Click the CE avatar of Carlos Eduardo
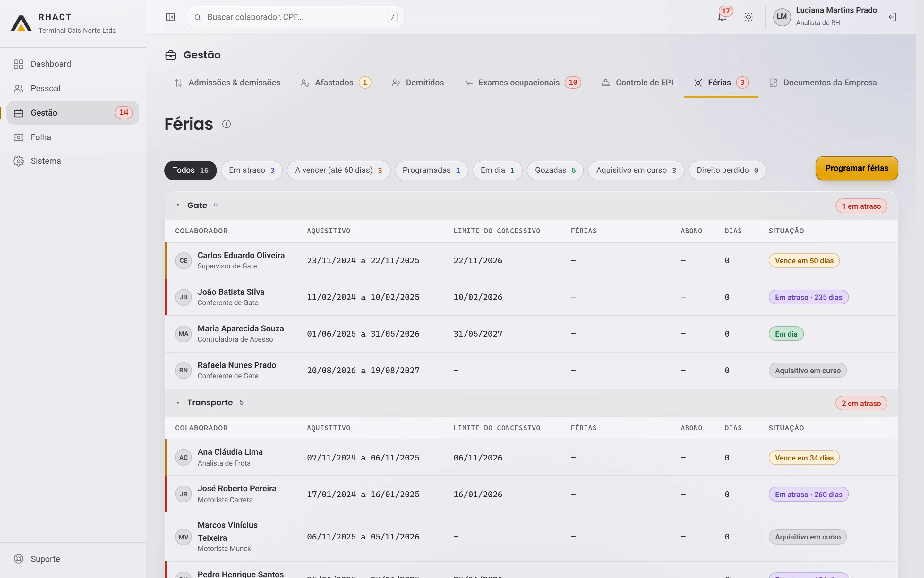Image resolution: width=924 pixels, height=578 pixels. pos(183,261)
